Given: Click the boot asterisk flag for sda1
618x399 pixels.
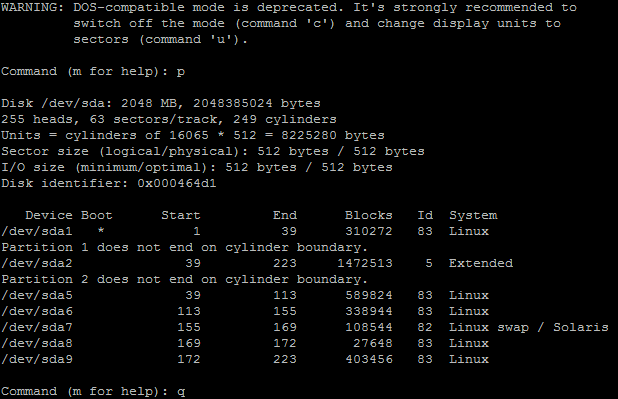Looking at the screenshot, I should coord(101,231).
